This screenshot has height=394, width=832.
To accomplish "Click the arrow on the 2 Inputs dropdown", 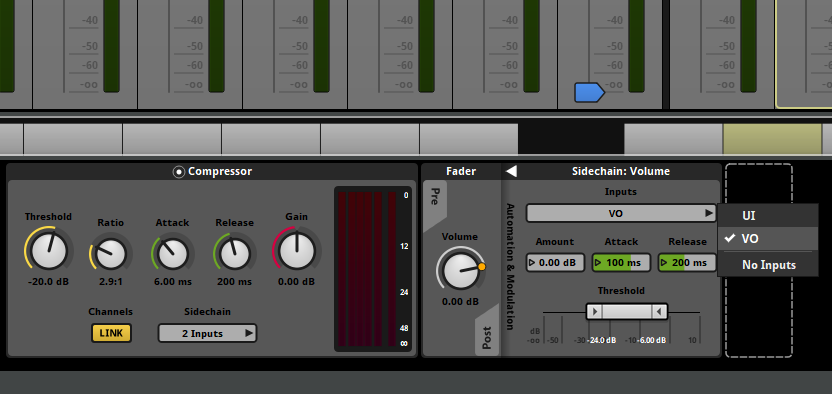I will tap(248, 333).
